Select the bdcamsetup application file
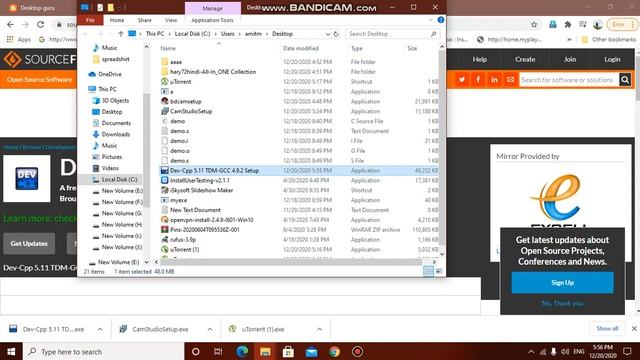Viewport: 640px width, 360px height. tap(185, 101)
